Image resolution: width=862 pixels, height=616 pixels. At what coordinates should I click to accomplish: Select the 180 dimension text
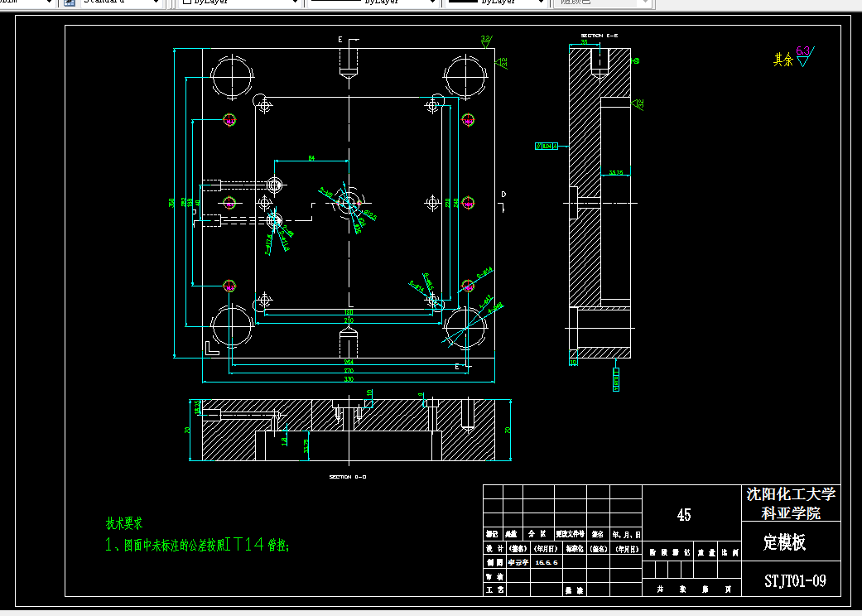349,312
